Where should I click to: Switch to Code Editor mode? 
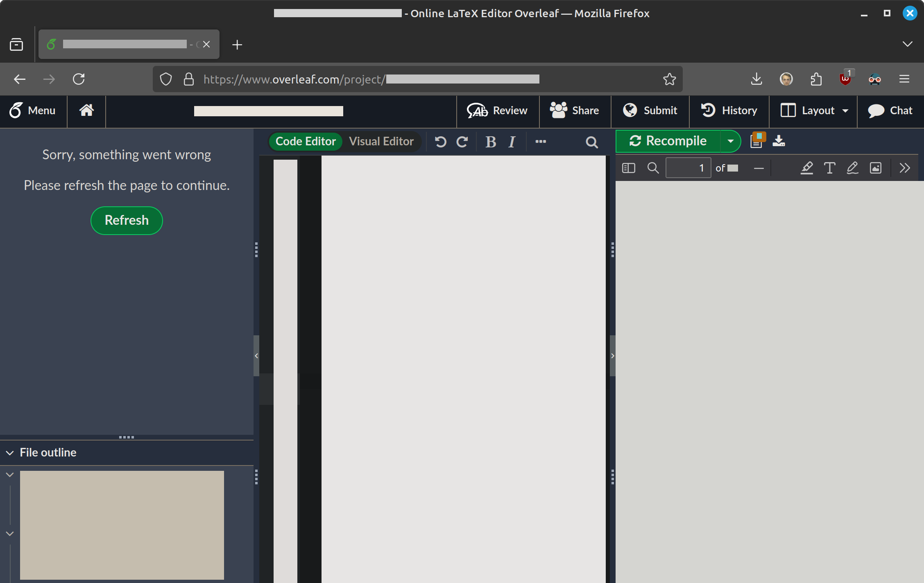pos(306,141)
